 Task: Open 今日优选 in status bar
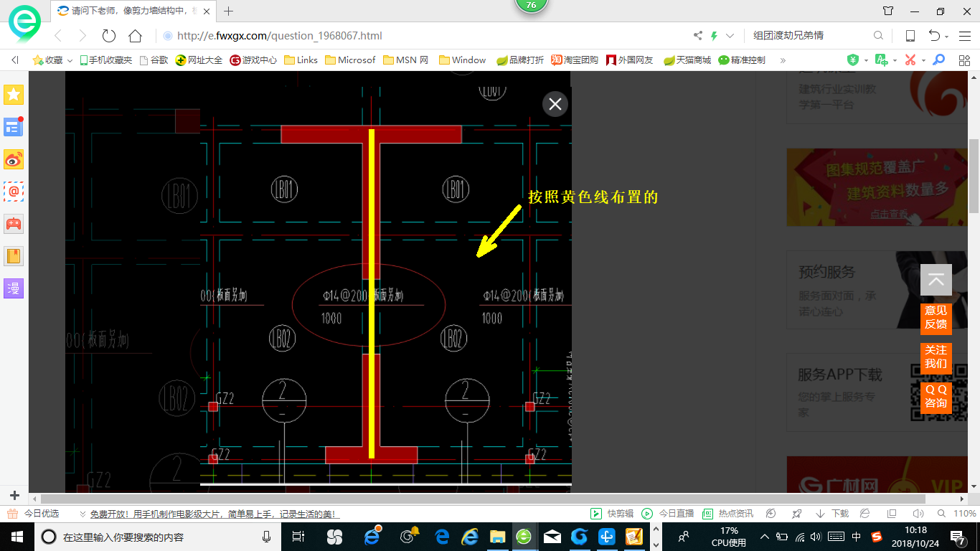coord(34,514)
